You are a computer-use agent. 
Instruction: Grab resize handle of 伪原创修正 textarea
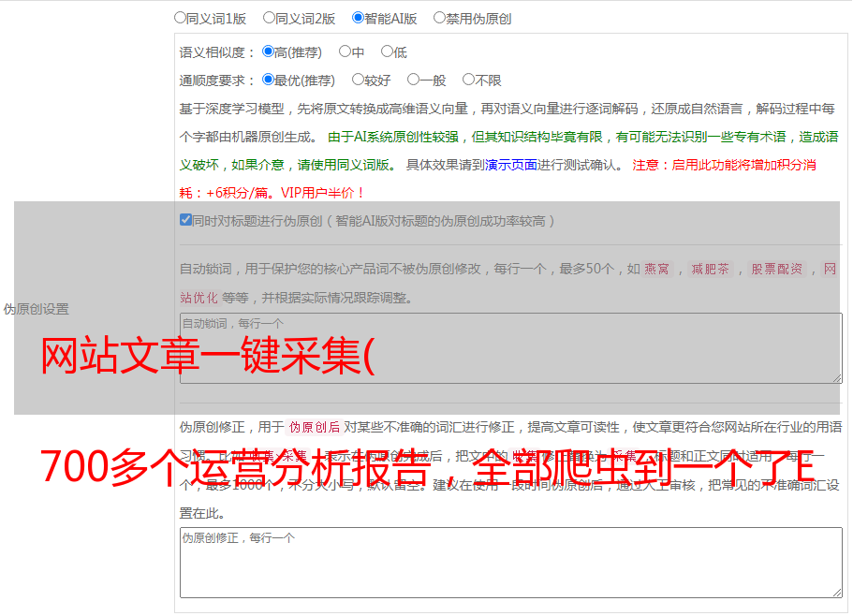point(837,593)
